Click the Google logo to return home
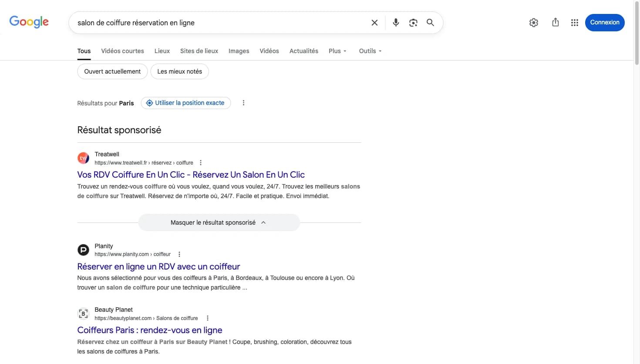Viewport: 640px width, 364px height. pyautogui.click(x=29, y=22)
